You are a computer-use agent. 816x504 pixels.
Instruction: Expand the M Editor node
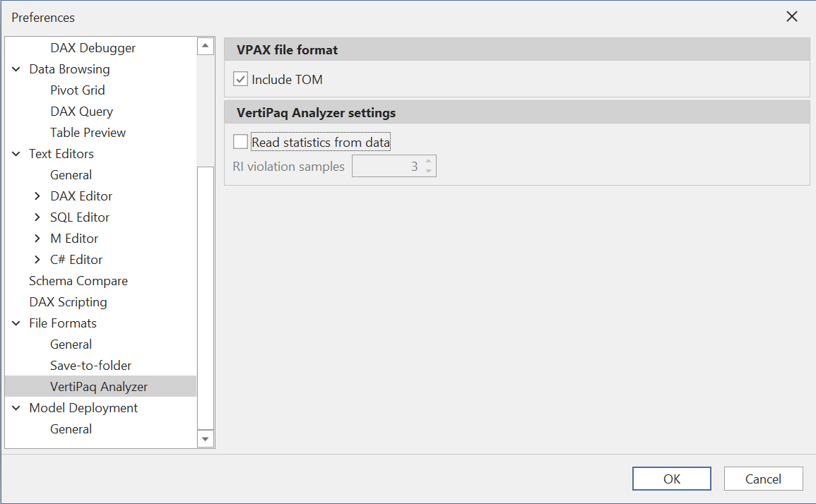[x=37, y=239]
